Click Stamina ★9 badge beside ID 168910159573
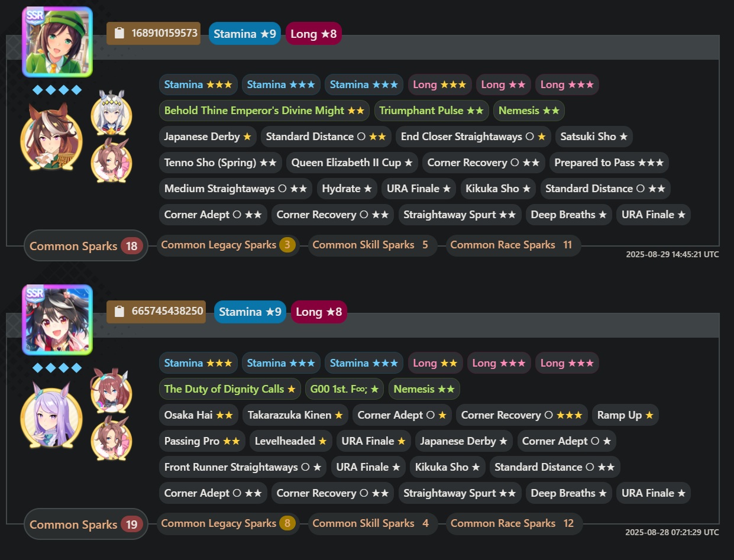The height and width of the screenshot is (560, 734). pyautogui.click(x=245, y=34)
